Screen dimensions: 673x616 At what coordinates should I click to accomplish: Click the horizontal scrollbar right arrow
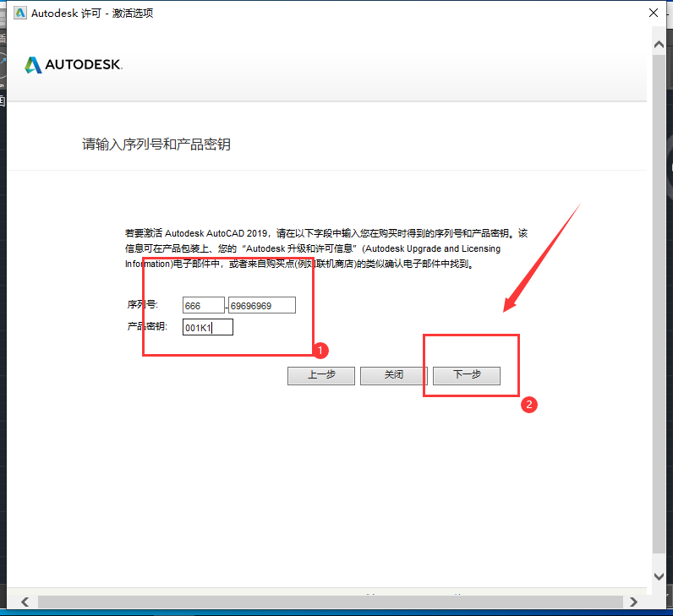[x=633, y=602]
